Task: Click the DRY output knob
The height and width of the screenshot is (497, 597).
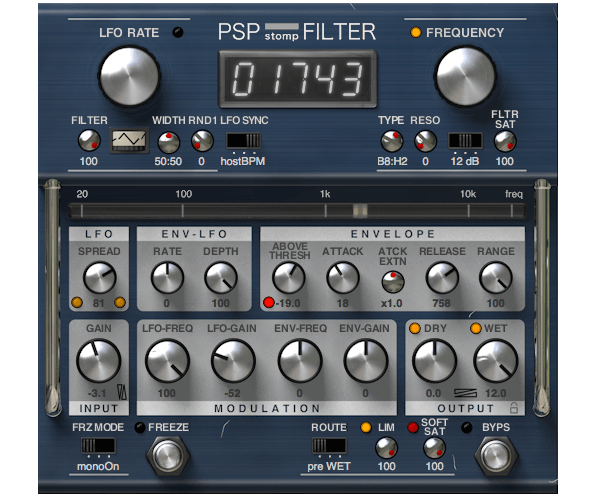Action: click(434, 361)
